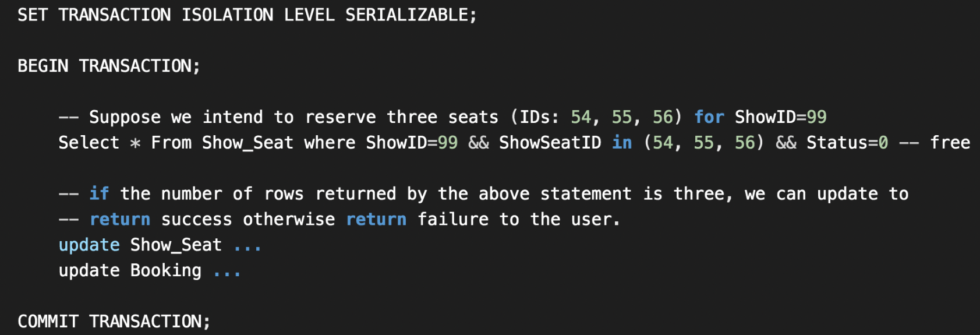Viewport: 980px width, 335px height.
Task: Click the second 'return' before failure
Action: tap(376, 220)
